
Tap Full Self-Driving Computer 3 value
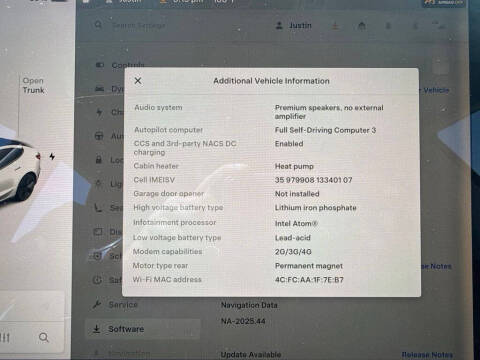pyautogui.click(x=325, y=130)
